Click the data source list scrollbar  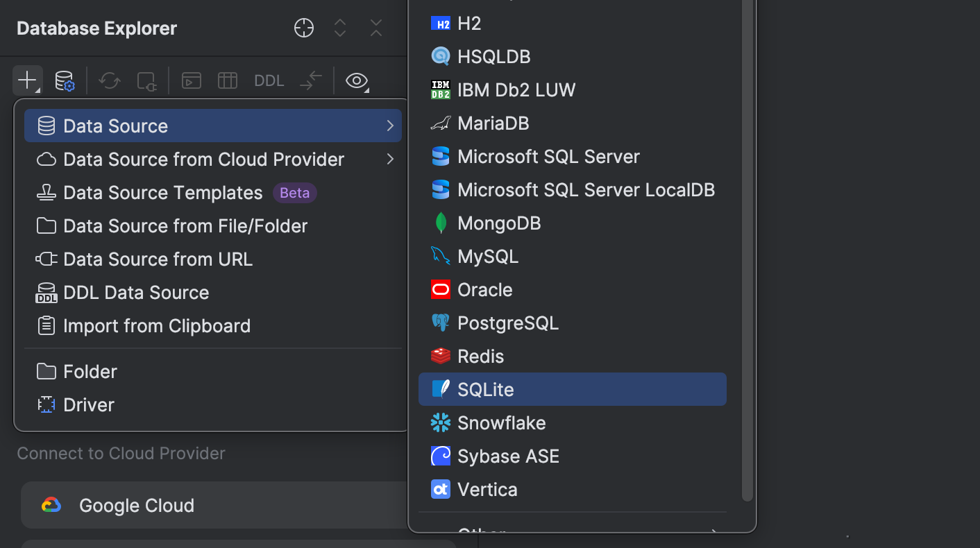747,250
